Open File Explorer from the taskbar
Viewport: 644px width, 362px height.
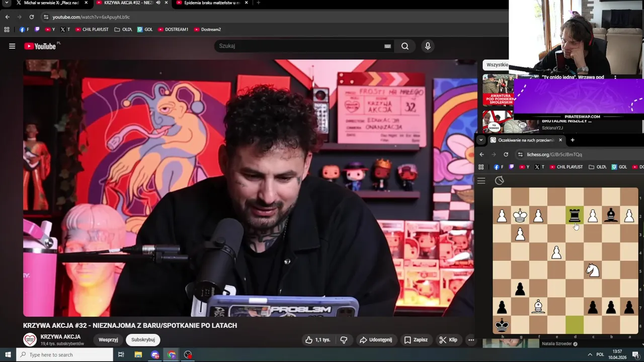(138, 355)
